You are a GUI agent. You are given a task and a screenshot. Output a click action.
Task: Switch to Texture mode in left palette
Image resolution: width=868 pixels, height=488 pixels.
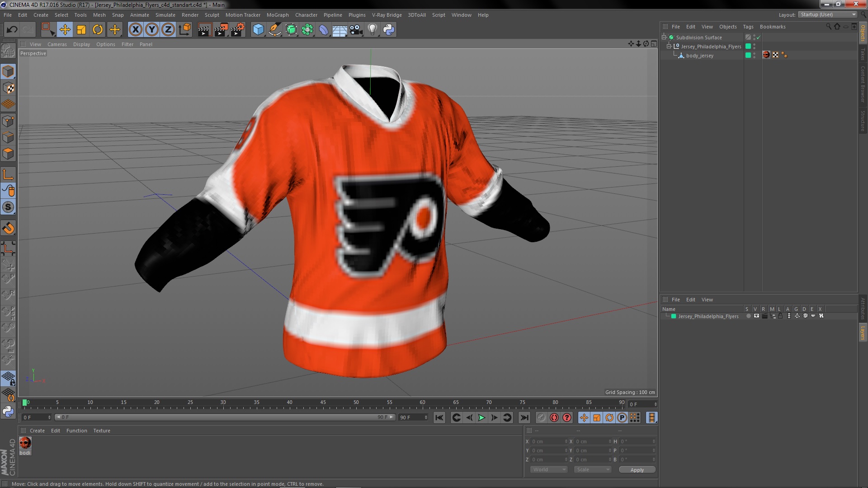tap(8, 88)
